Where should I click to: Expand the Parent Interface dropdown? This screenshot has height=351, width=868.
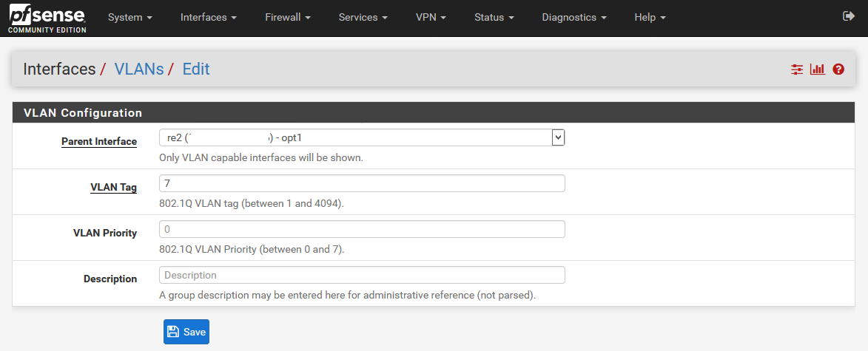click(362, 137)
